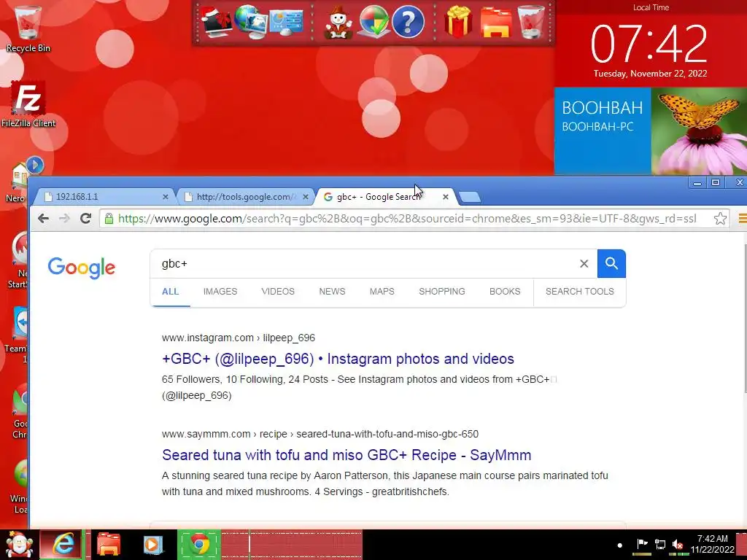Click the Action Center flag tray icon
Viewport: 747px width, 560px height.
[642, 544]
